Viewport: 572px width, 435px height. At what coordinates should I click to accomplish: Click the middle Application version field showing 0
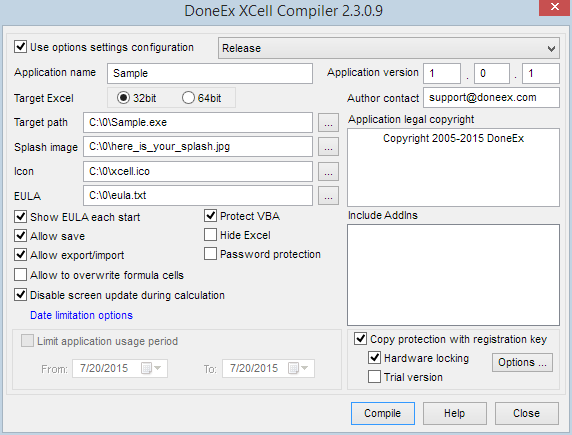pos(492,73)
